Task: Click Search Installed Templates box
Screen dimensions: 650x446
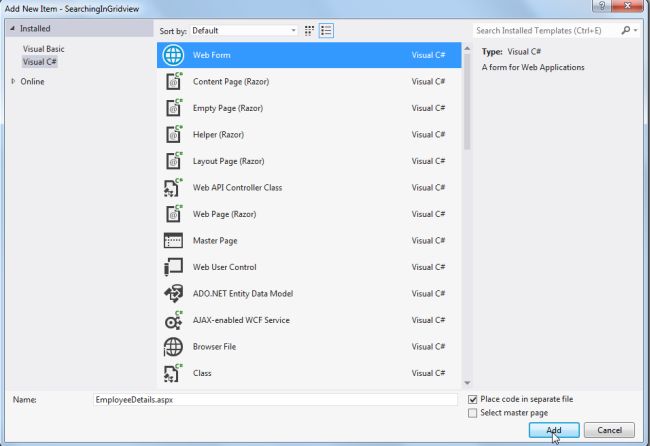Action: pyautogui.click(x=546, y=30)
